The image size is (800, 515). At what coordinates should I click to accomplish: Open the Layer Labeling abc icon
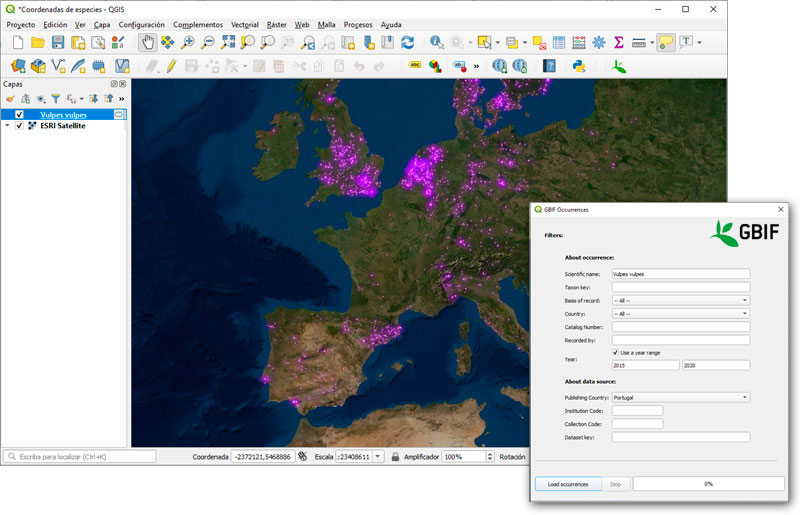coord(415,65)
